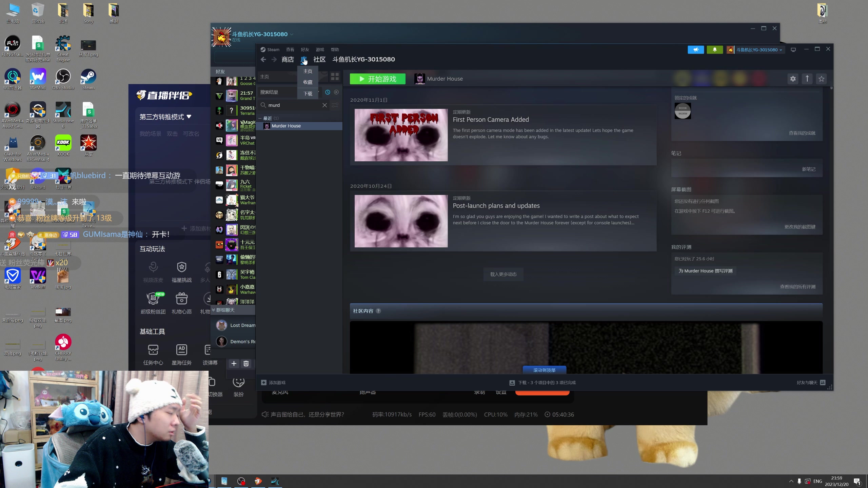Select 下载 from the library dropdown menu
Image resolution: width=868 pixels, height=488 pixels.
(x=308, y=94)
